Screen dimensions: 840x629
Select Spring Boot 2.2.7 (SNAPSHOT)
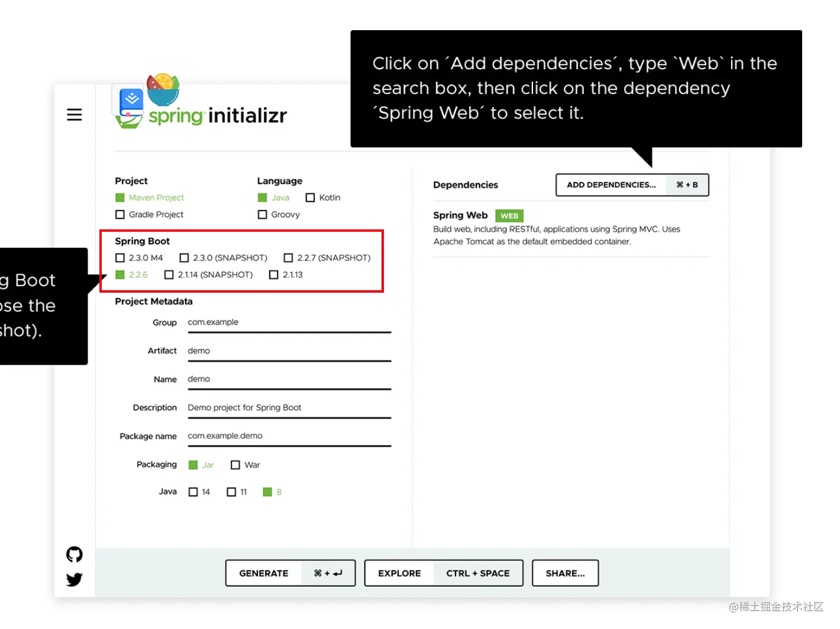click(x=327, y=258)
